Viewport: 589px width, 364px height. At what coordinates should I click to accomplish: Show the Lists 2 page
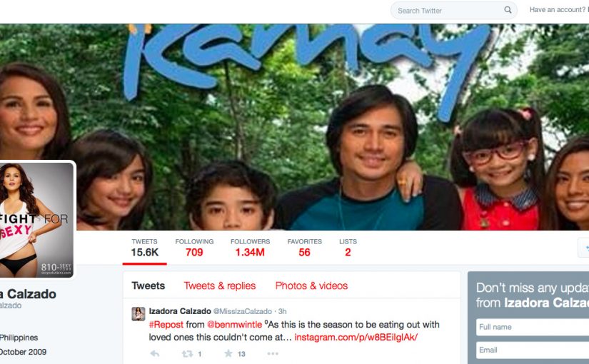tap(348, 248)
